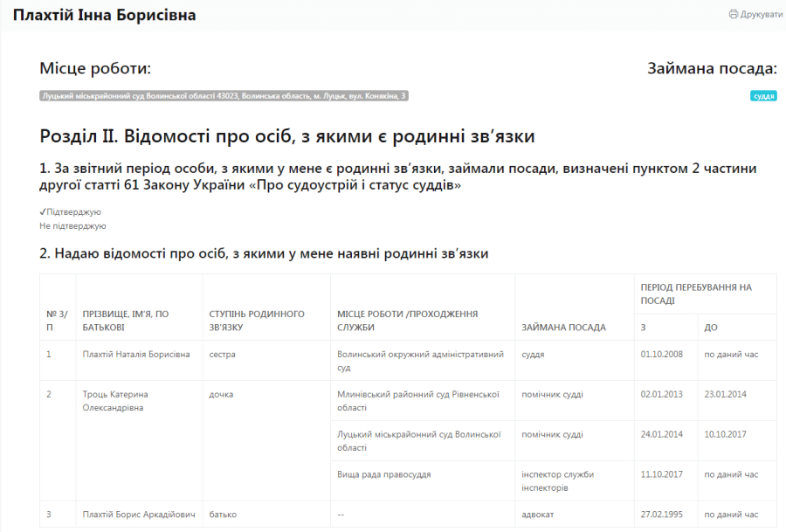The height and width of the screenshot is (532, 786).
Task: Click the Прізвище, ім'я, по батькові column header
Action: [126, 320]
